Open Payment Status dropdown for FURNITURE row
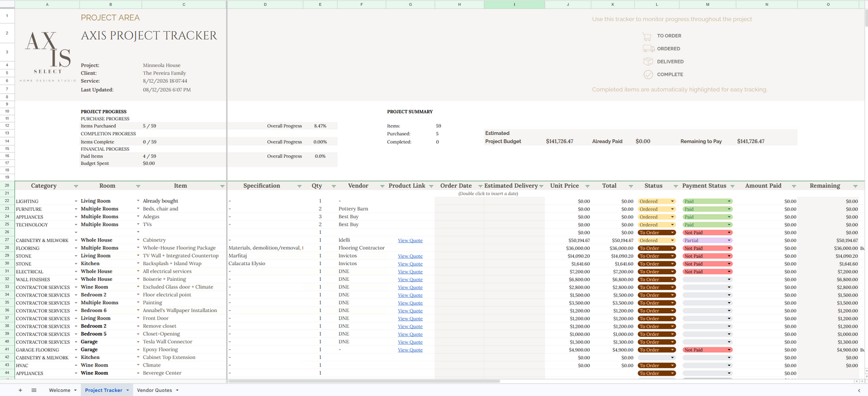Screen dimensions: 868x396 [729, 209]
